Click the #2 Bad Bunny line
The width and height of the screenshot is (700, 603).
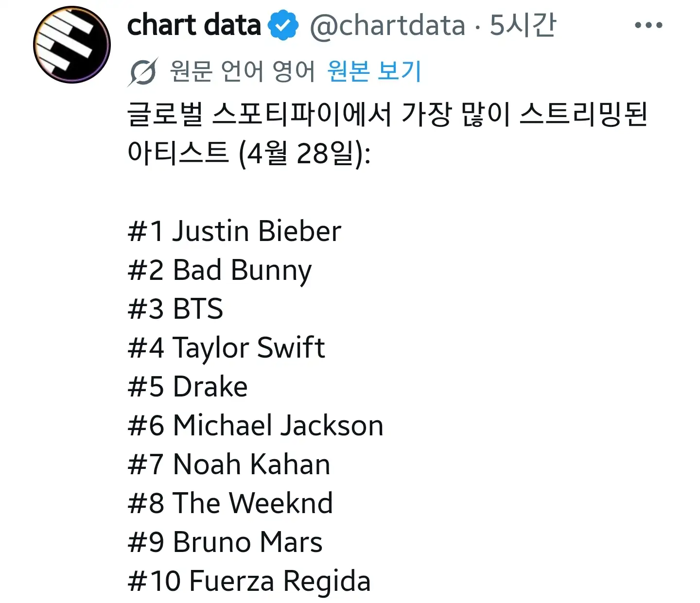click(220, 270)
